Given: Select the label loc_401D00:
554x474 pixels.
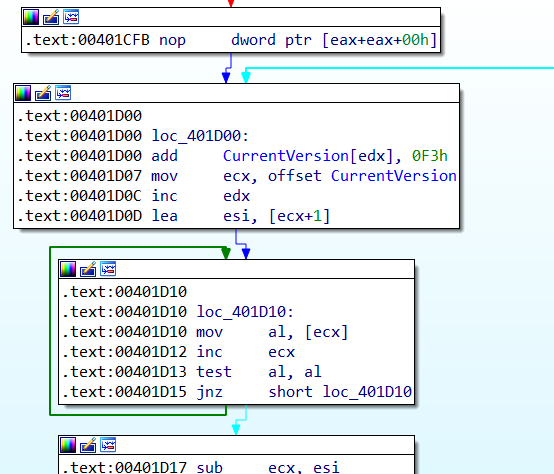Looking at the screenshot, I should pyautogui.click(x=200, y=136).
